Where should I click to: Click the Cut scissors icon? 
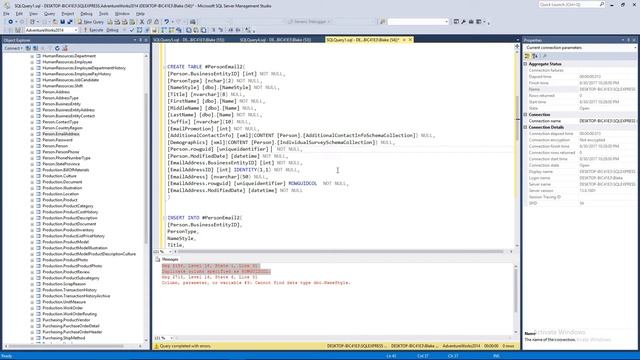[x=142, y=22]
